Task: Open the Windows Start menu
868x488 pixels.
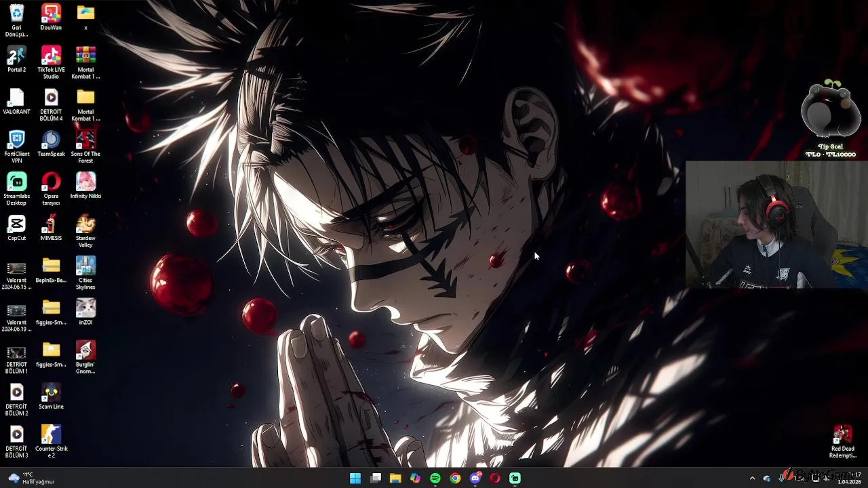Action: click(355, 478)
